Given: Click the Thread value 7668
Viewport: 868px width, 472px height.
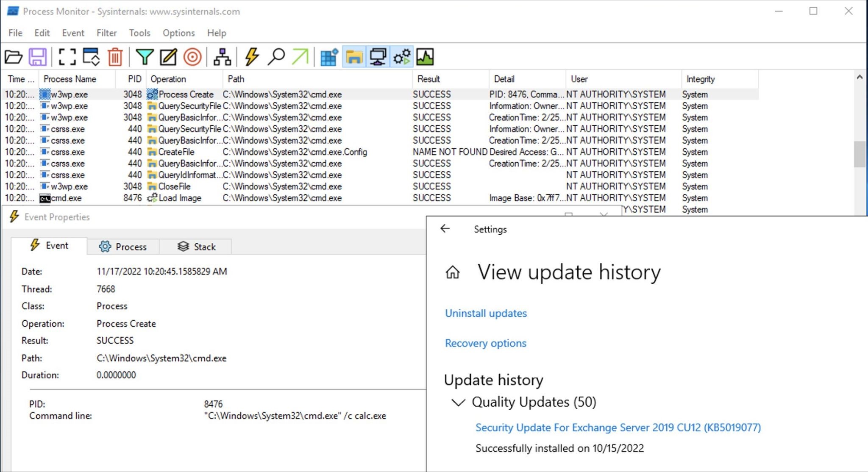Looking at the screenshot, I should click(x=106, y=289).
